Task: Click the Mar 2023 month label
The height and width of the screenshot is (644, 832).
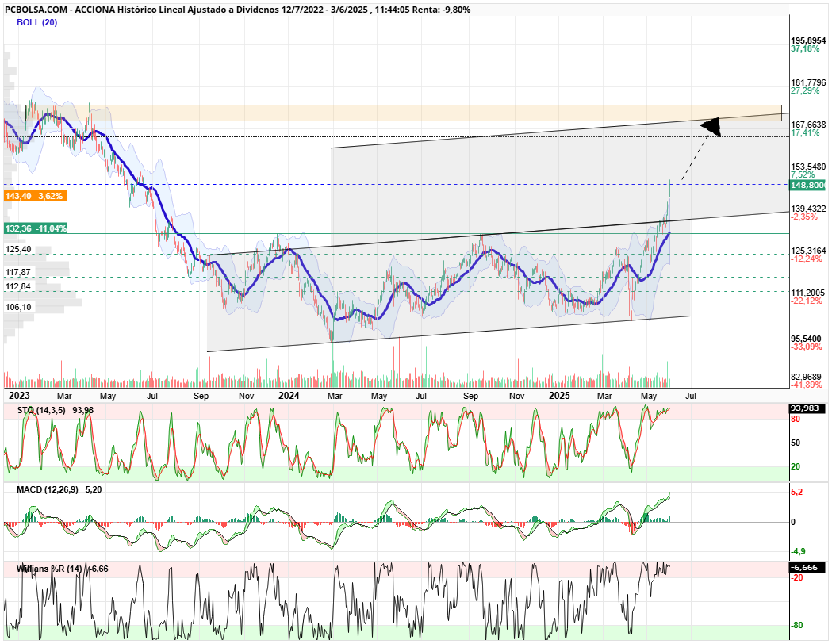Action: [x=64, y=397]
